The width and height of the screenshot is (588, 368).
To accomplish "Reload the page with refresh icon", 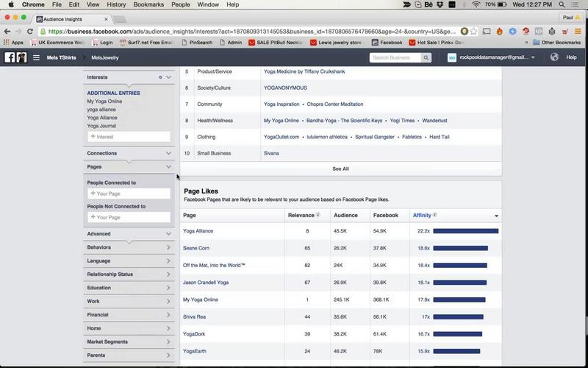I will [30, 32].
